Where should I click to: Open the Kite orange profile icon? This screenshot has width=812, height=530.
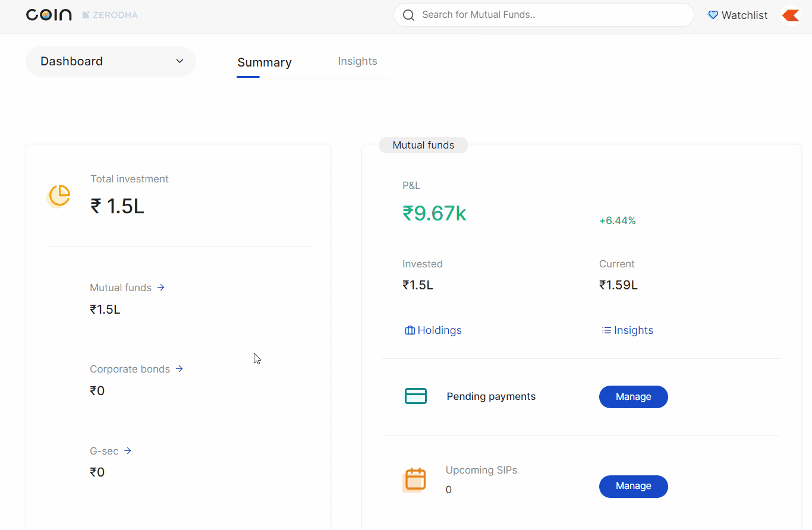[x=791, y=15]
